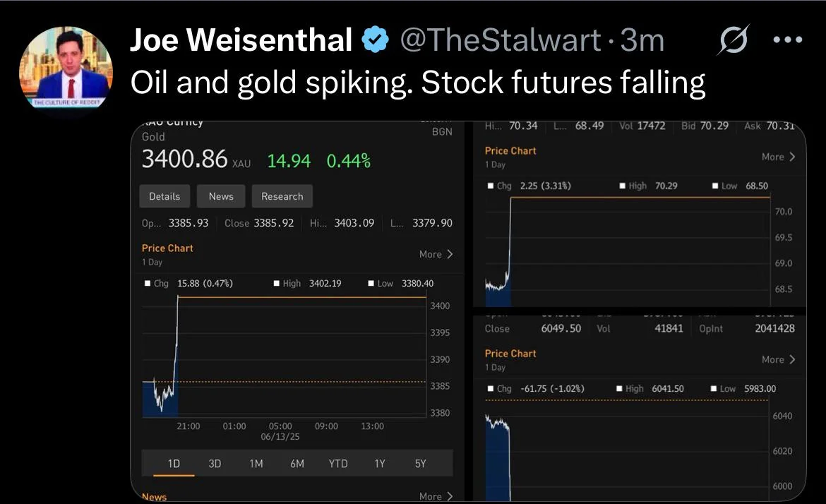Expand More next to gold Price Chart
The width and height of the screenshot is (826, 504).
coord(436,254)
